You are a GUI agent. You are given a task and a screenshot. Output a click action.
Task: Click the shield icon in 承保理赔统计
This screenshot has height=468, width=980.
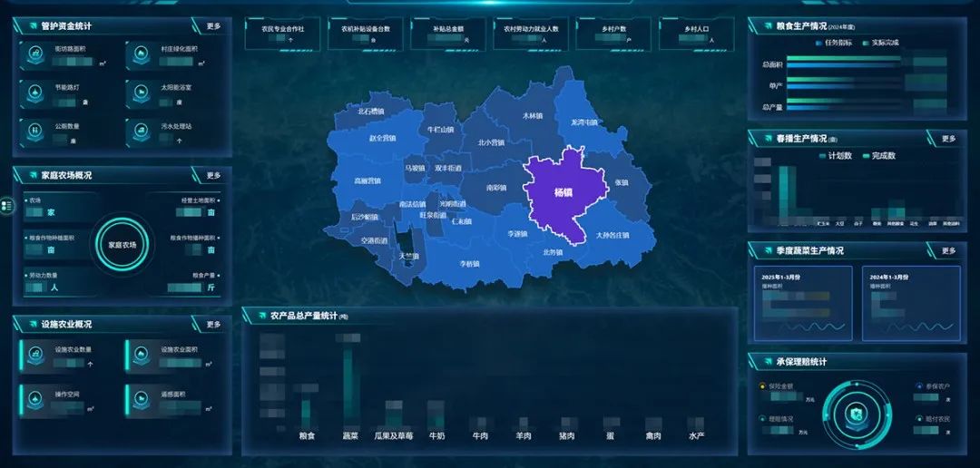[854, 414]
